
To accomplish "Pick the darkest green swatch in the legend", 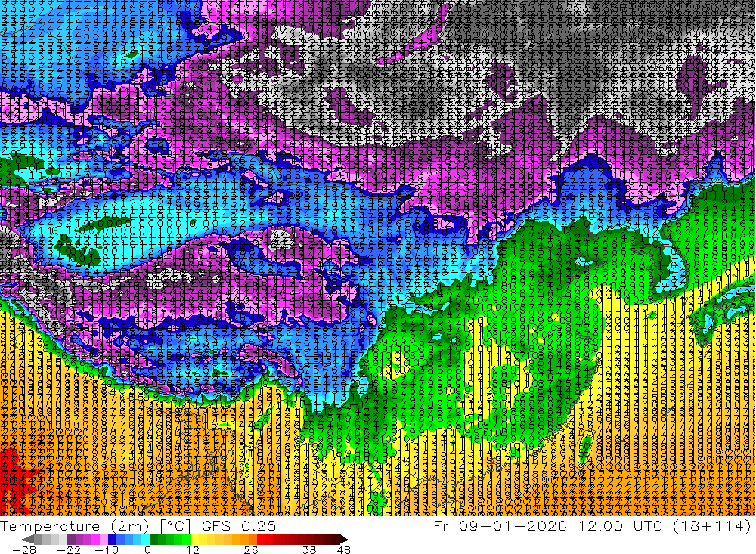I will (x=153, y=539).
